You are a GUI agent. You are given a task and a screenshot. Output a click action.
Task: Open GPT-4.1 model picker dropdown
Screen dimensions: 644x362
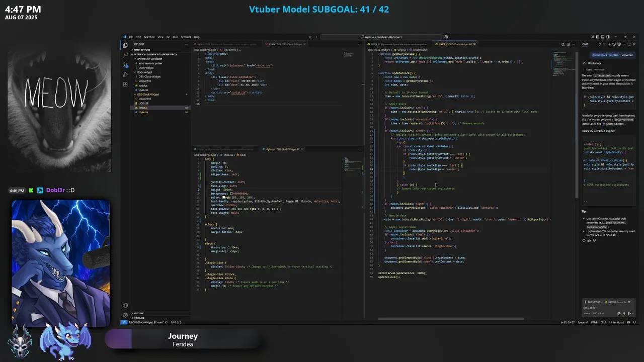pos(598,313)
